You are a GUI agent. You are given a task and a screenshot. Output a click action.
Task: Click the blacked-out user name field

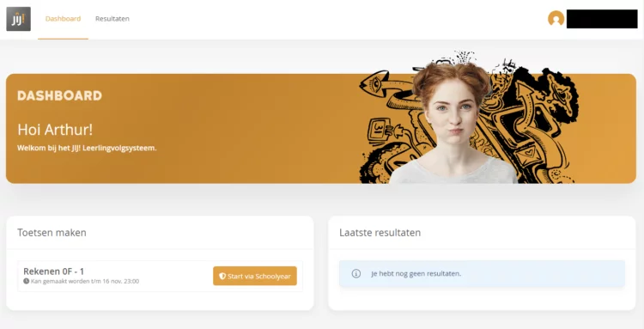point(602,19)
